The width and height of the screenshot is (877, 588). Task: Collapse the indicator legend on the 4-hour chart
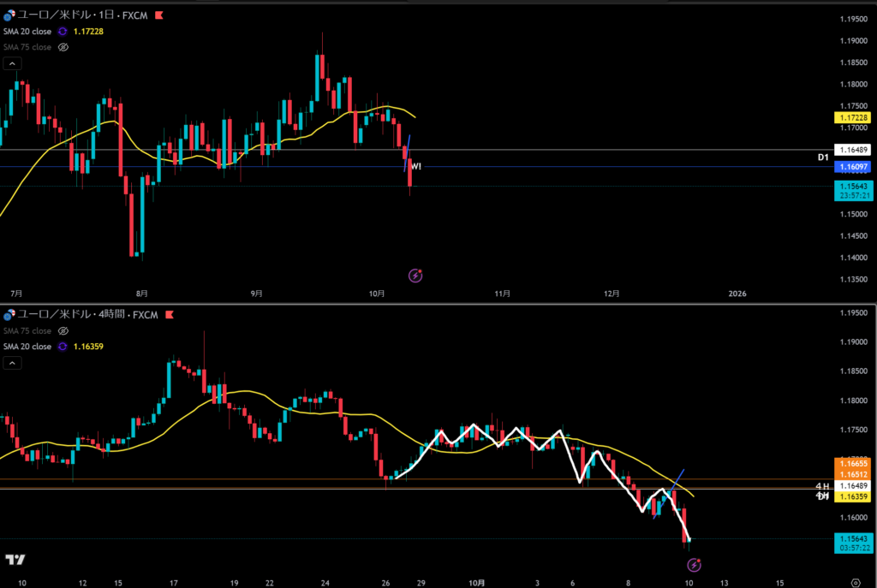pos(15,363)
